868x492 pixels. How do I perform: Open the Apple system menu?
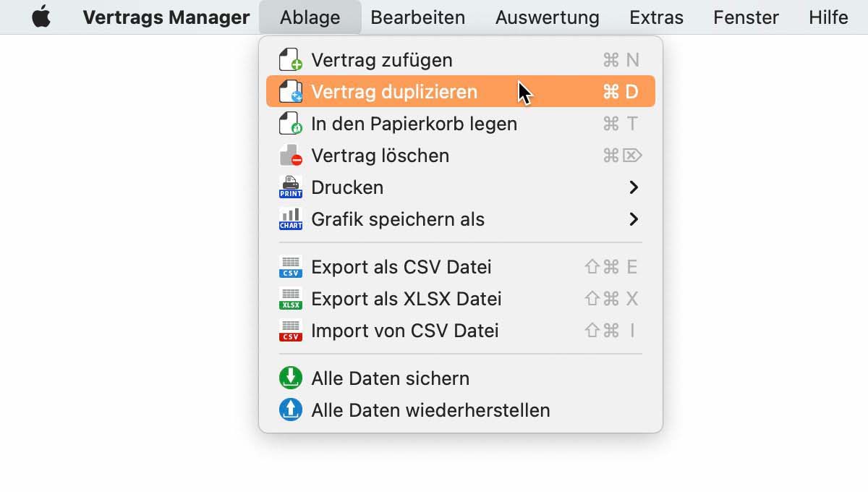tap(42, 17)
